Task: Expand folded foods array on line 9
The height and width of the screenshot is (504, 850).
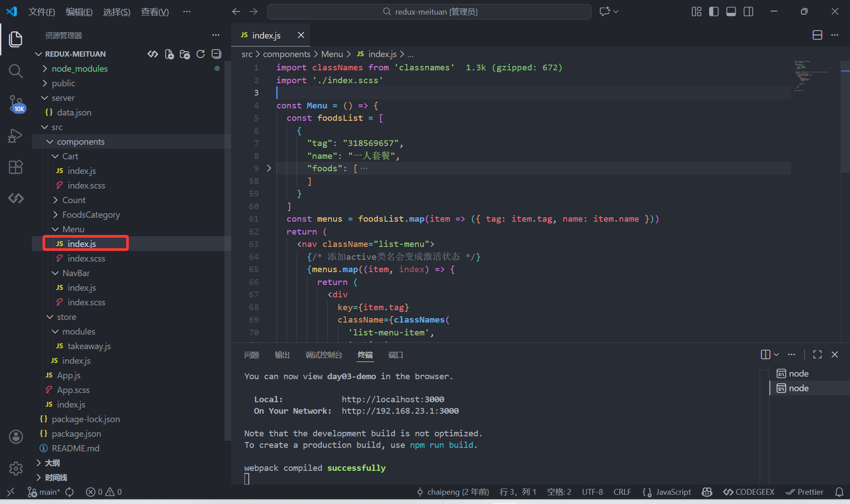Action: [x=269, y=168]
